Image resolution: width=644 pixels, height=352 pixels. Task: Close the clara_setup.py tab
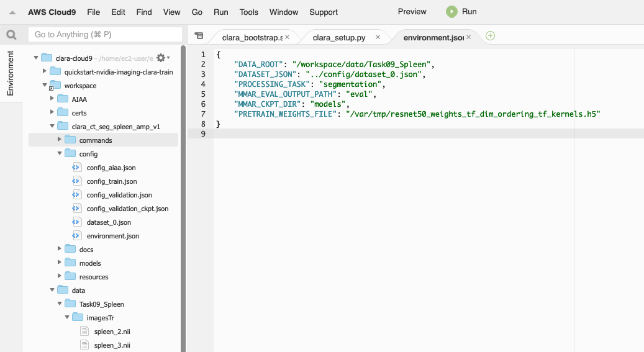pyautogui.click(x=378, y=37)
